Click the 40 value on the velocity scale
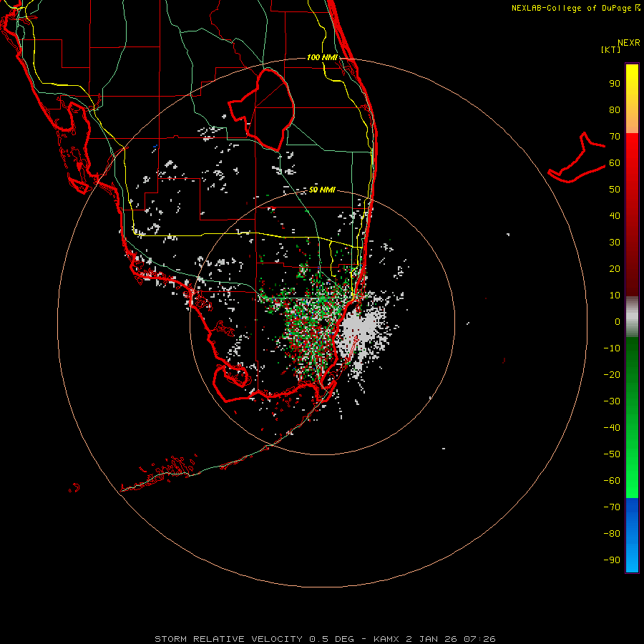The image size is (644, 644). pyautogui.click(x=615, y=216)
